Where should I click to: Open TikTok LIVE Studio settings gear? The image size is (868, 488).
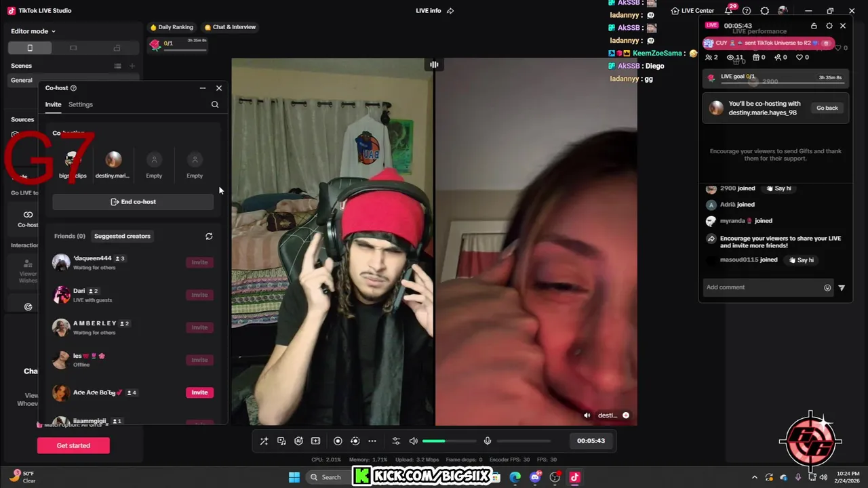pos(764,11)
